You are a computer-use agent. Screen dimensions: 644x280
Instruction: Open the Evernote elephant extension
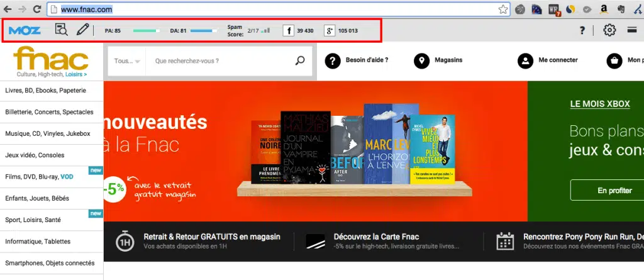621,9
